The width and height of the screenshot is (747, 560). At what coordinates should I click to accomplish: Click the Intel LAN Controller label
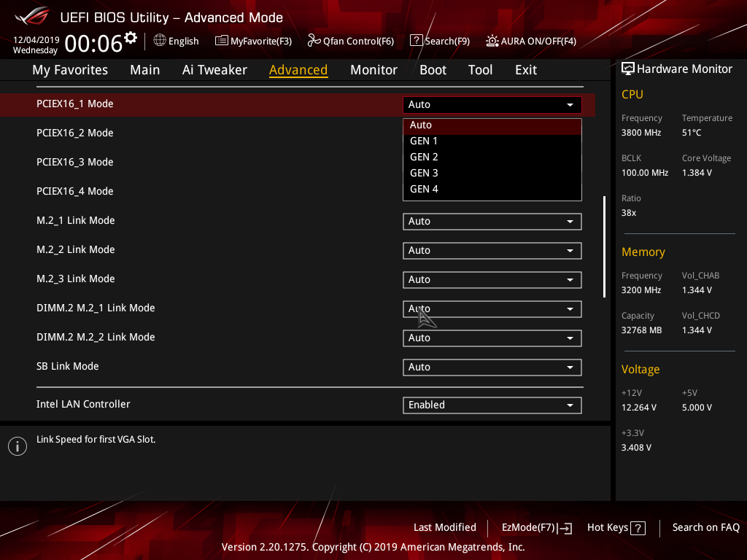(83, 404)
